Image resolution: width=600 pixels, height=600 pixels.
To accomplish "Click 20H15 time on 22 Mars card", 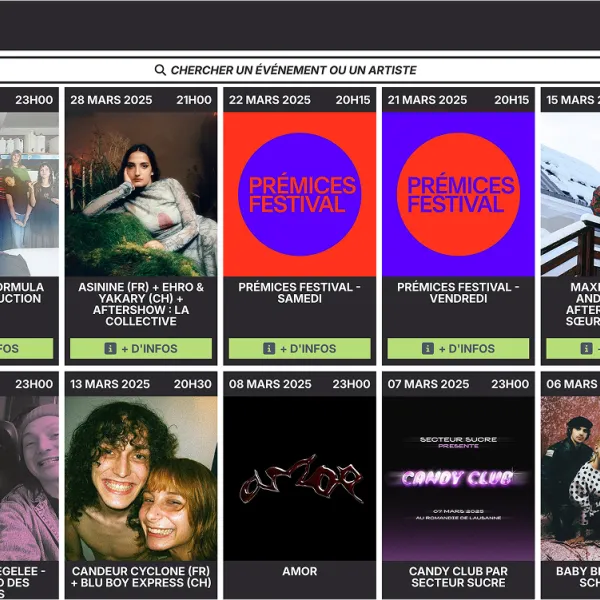I will (353, 100).
